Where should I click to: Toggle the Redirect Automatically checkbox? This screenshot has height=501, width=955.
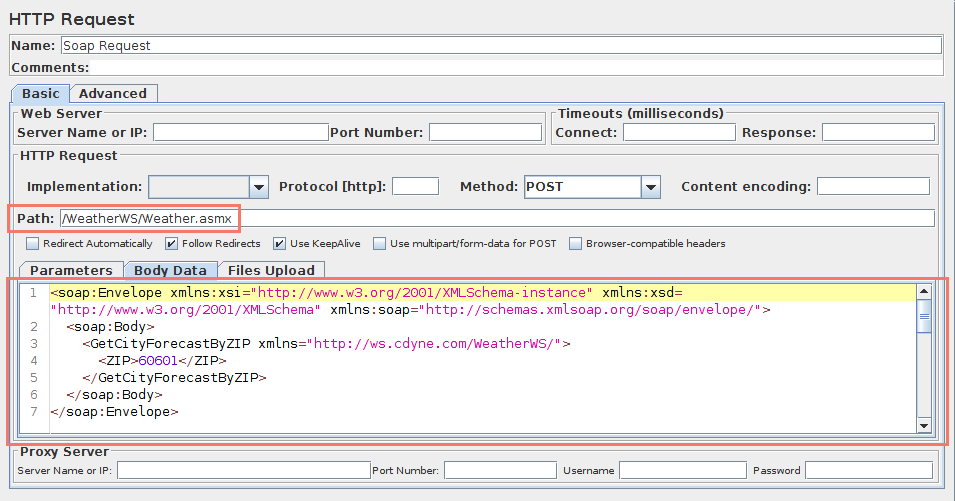tap(33, 244)
